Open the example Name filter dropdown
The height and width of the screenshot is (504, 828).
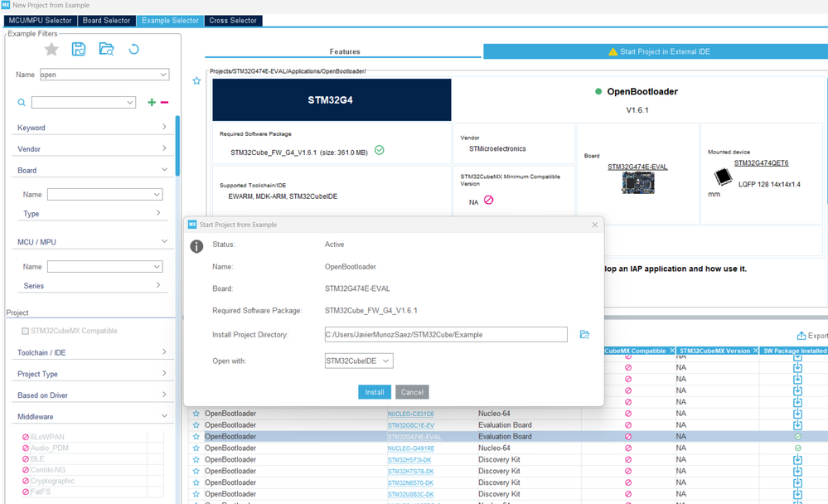coord(163,75)
